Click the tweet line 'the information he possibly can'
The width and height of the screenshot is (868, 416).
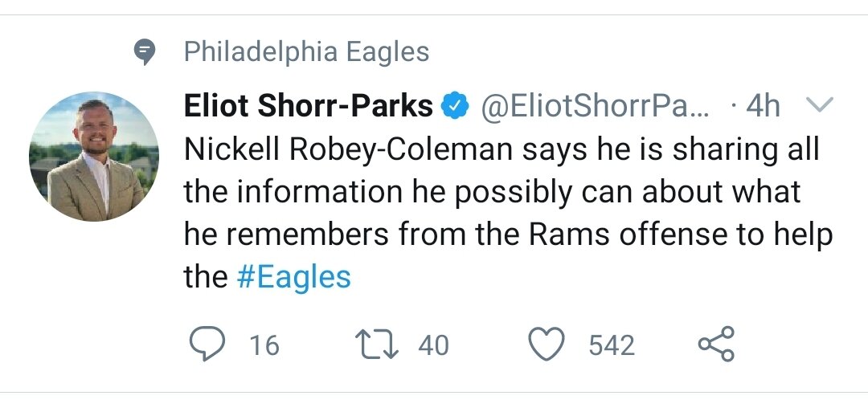coord(490,192)
